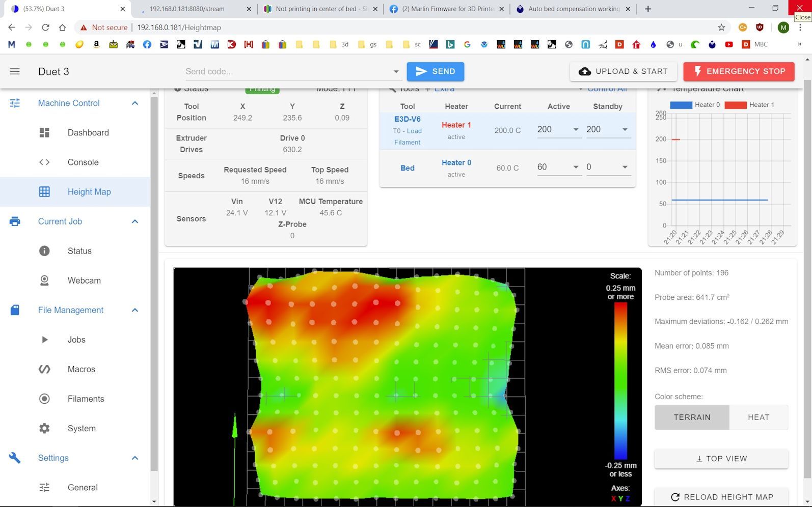Open the 3d bookmarks folder
812x507 pixels.
click(339, 44)
